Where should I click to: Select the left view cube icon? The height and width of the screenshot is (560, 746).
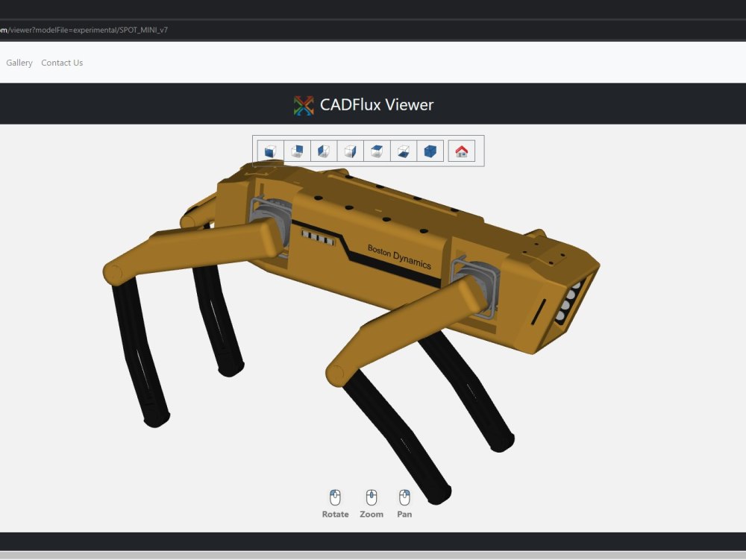click(324, 151)
